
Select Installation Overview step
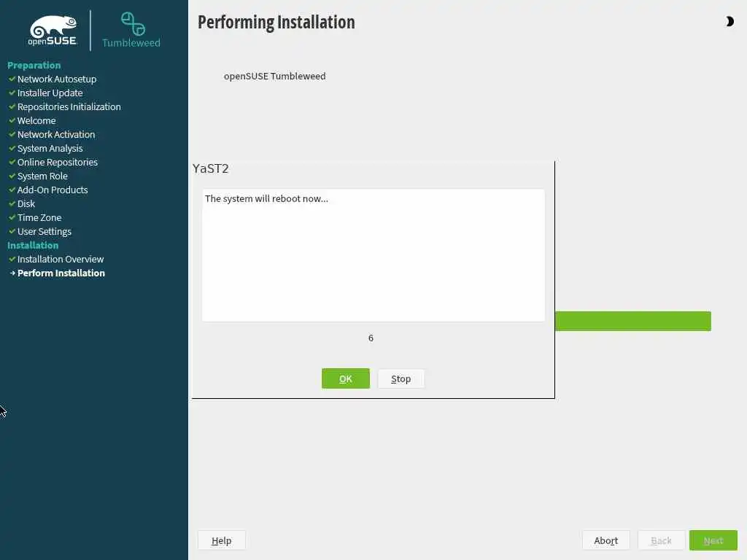[61, 259]
